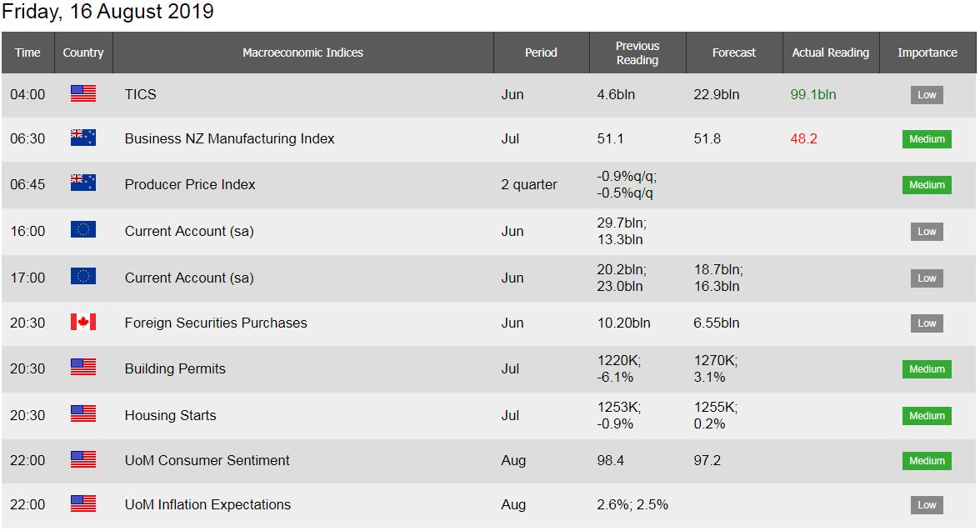Click the green 99.1bln actual reading
The width and height of the screenshot is (980, 531).
click(812, 94)
